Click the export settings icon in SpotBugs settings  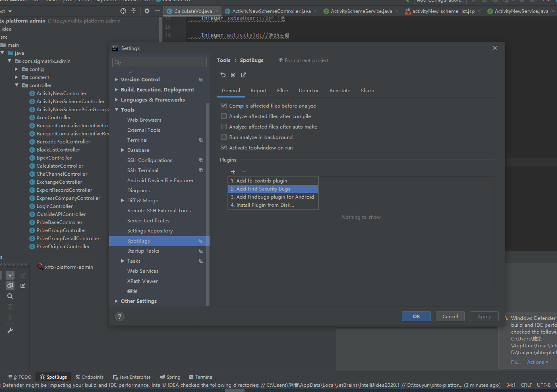tap(244, 75)
